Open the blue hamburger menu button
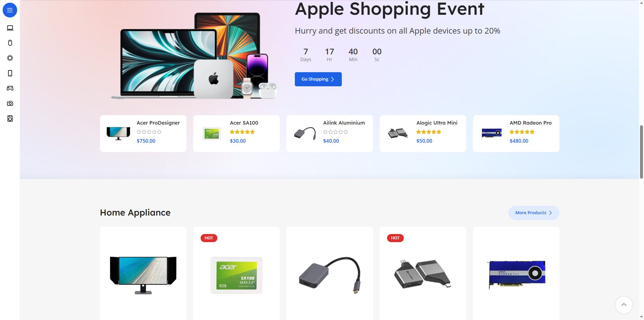The width and height of the screenshot is (644, 320). coord(10,10)
